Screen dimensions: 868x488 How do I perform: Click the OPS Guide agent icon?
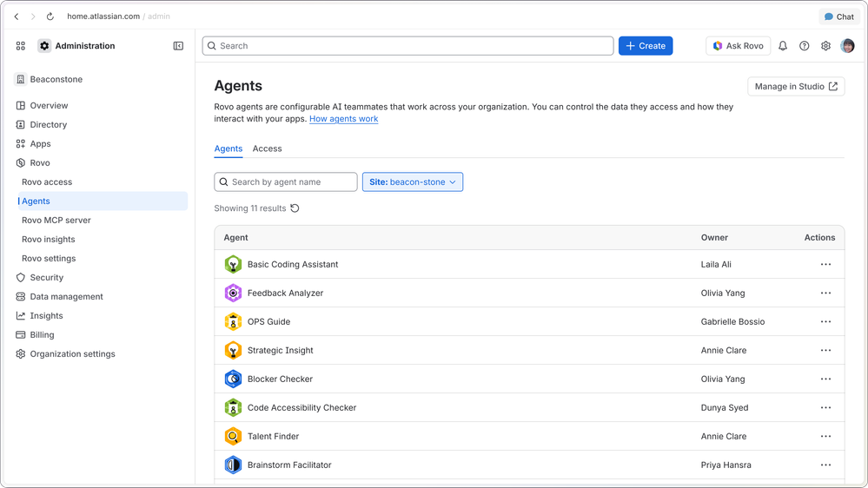(x=233, y=321)
